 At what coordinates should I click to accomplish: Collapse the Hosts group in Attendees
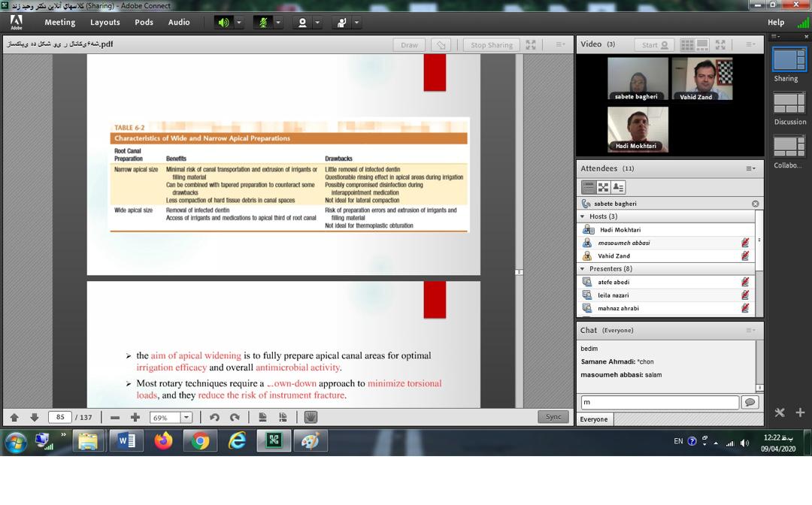click(x=582, y=216)
